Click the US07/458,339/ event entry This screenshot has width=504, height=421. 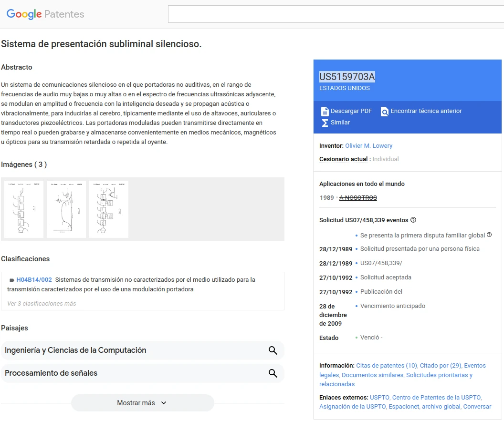[381, 263]
